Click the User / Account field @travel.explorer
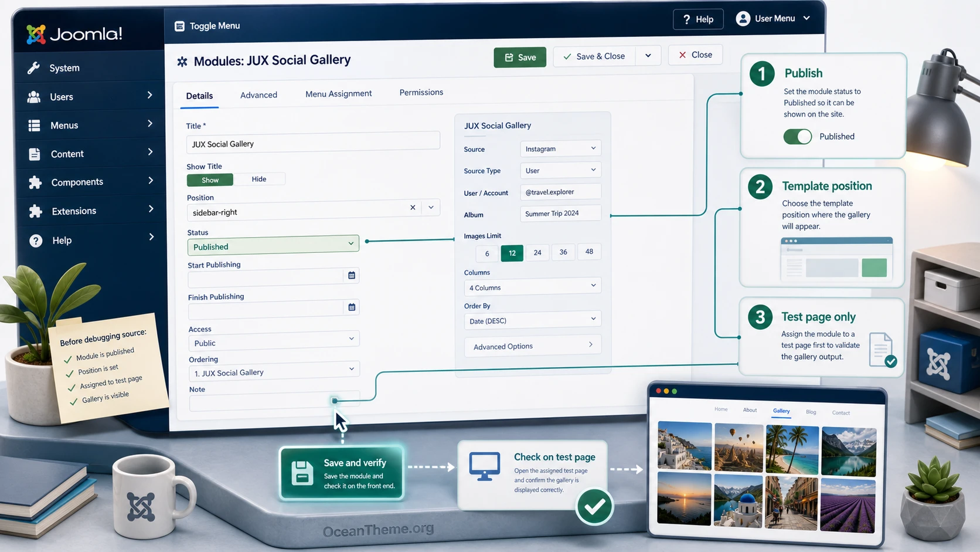This screenshot has width=980, height=552. click(x=561, y=192)
